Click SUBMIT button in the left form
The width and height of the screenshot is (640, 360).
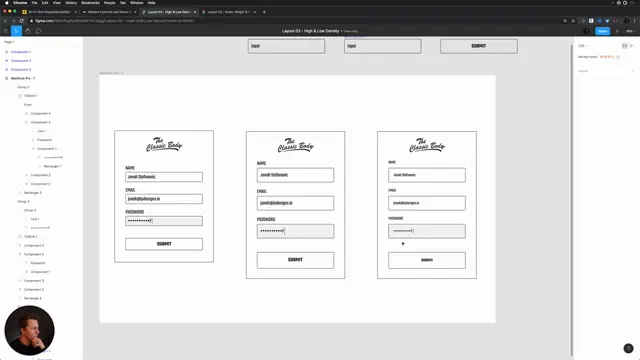164,244
